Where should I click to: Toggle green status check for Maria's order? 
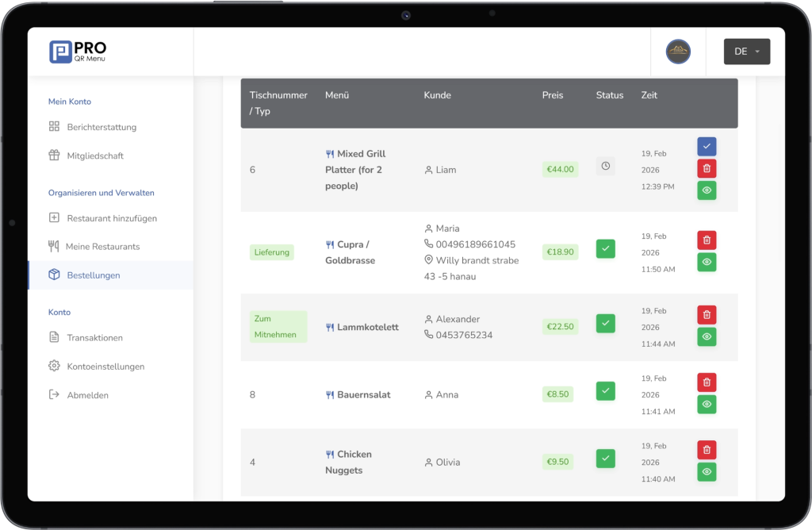point(605,249)
